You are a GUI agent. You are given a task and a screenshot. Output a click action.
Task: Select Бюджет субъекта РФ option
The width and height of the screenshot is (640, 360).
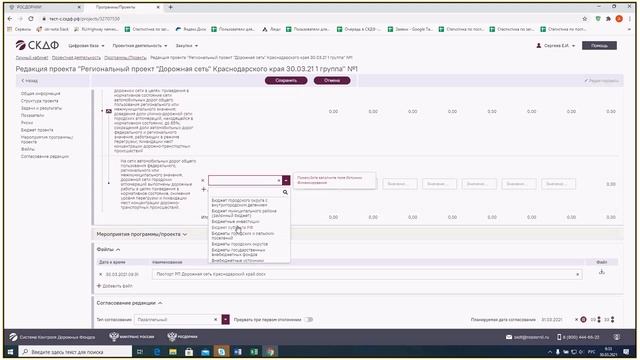232,227
